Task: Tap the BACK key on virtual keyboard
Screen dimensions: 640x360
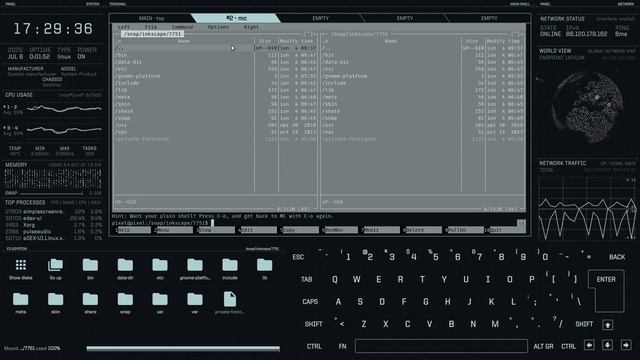Action: tap(617, 257)
